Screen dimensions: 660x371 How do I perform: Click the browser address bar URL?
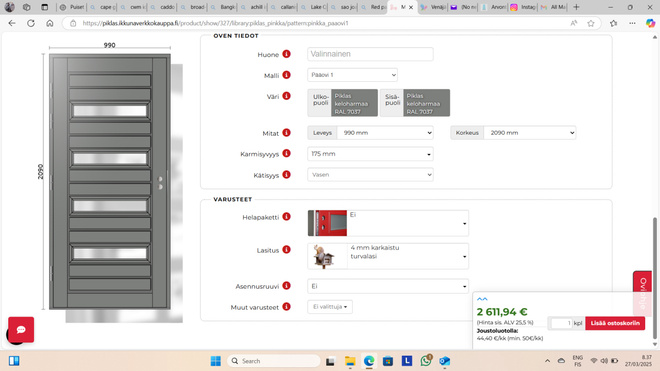(216, 23)
